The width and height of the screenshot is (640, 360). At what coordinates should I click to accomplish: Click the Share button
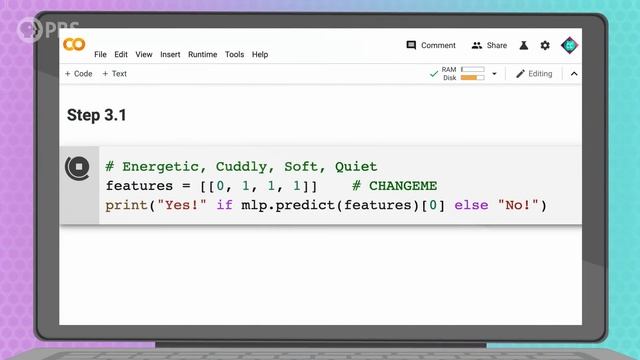point(489,45)
